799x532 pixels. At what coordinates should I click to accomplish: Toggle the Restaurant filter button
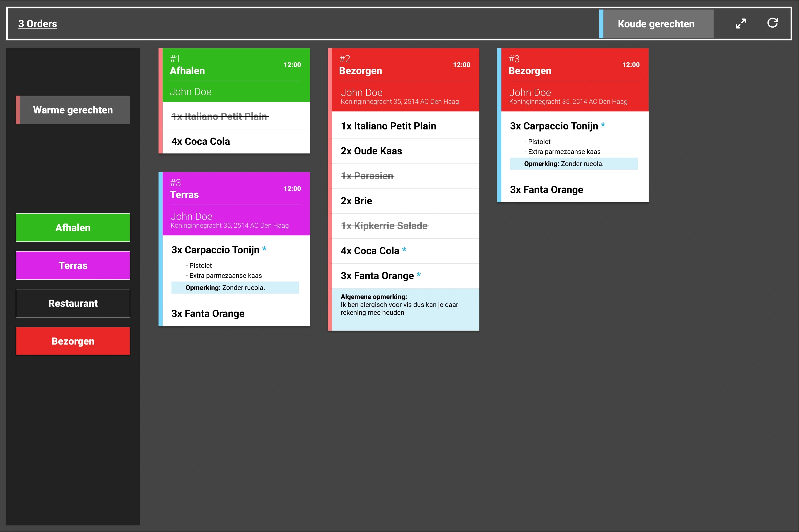pyautogui.click(x=73, y=303)
